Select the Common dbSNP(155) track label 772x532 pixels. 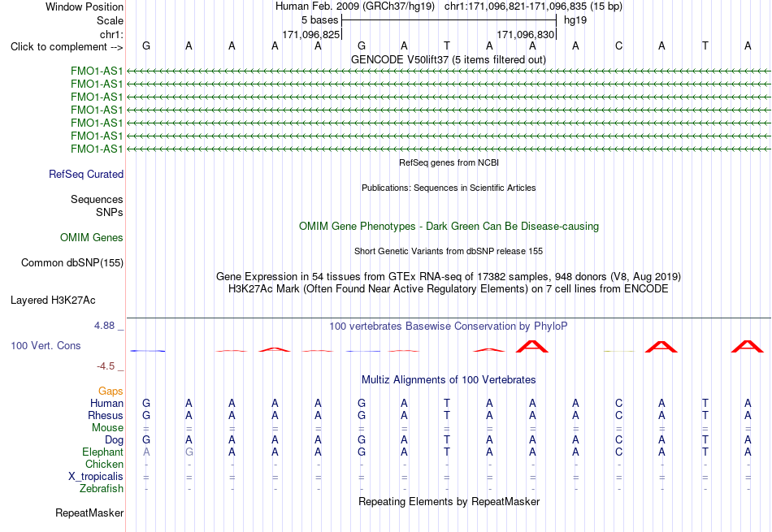(72, 263)
